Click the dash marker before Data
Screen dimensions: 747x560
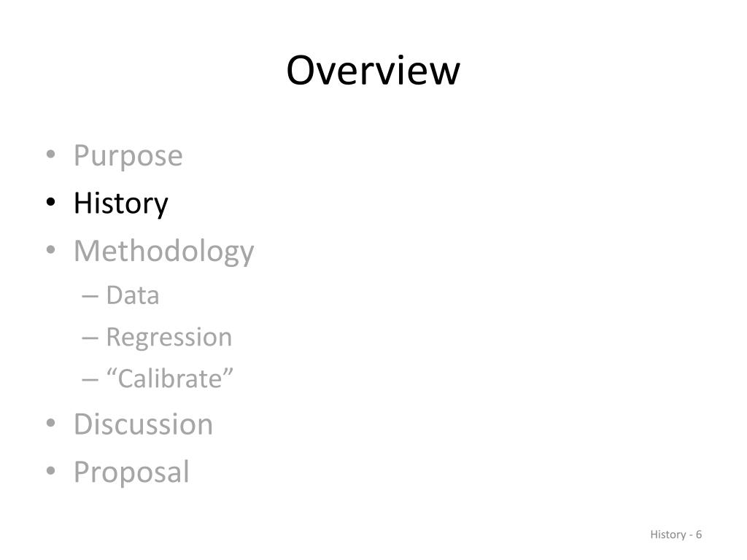90,297
